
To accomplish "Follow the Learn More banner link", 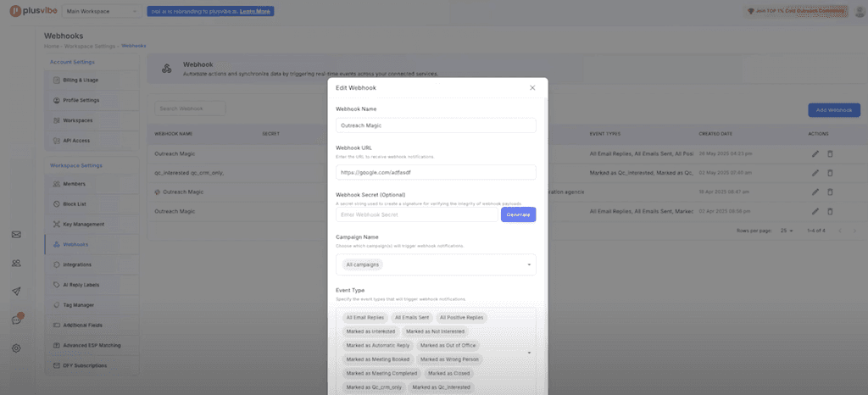I will [x=254, y=11].
